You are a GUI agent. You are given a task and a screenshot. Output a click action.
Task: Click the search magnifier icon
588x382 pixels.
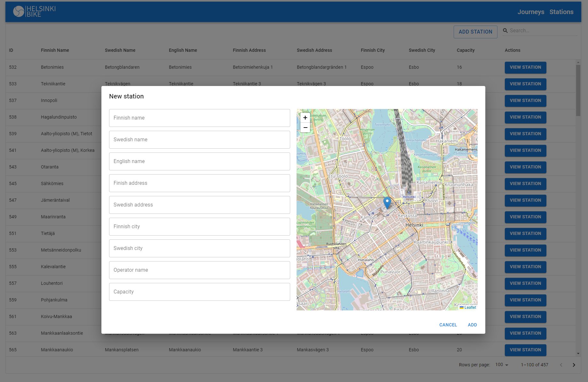tap(505, 30)
